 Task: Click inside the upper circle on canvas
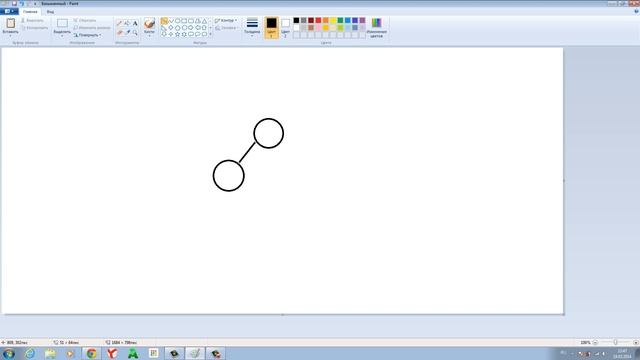(x=269, y=133)
